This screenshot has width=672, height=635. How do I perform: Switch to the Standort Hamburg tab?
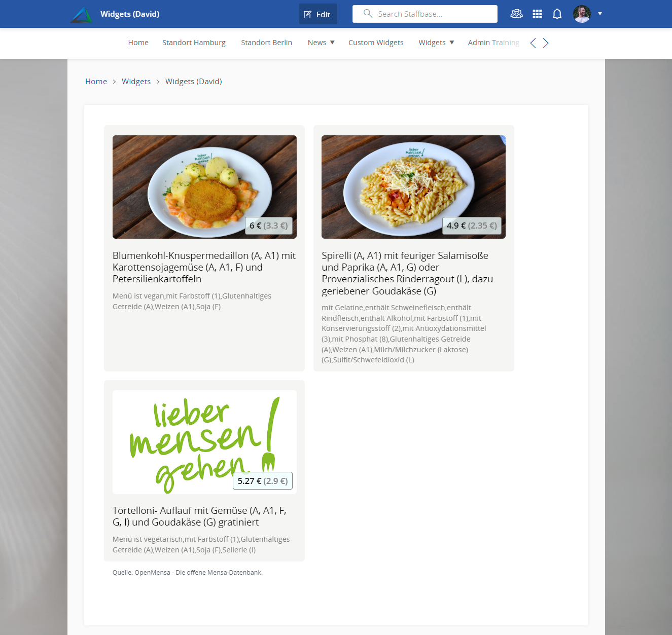194,43
